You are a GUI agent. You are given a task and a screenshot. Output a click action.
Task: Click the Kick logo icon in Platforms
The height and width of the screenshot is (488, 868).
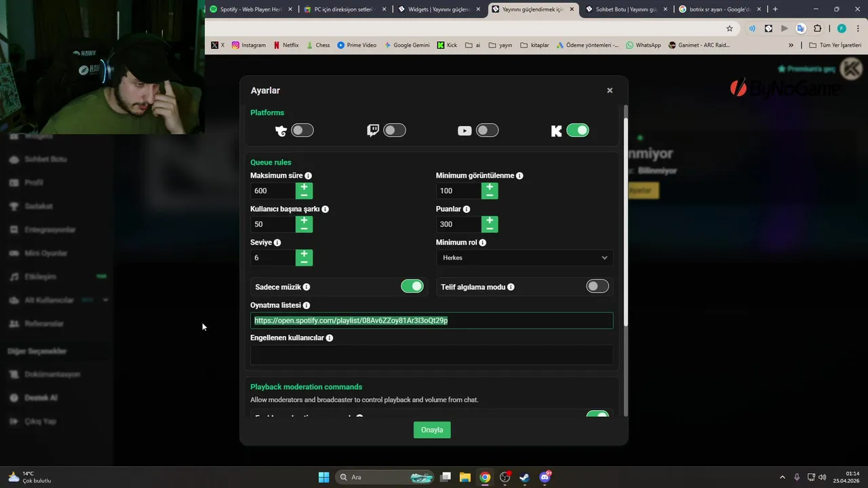coord(557,131)
